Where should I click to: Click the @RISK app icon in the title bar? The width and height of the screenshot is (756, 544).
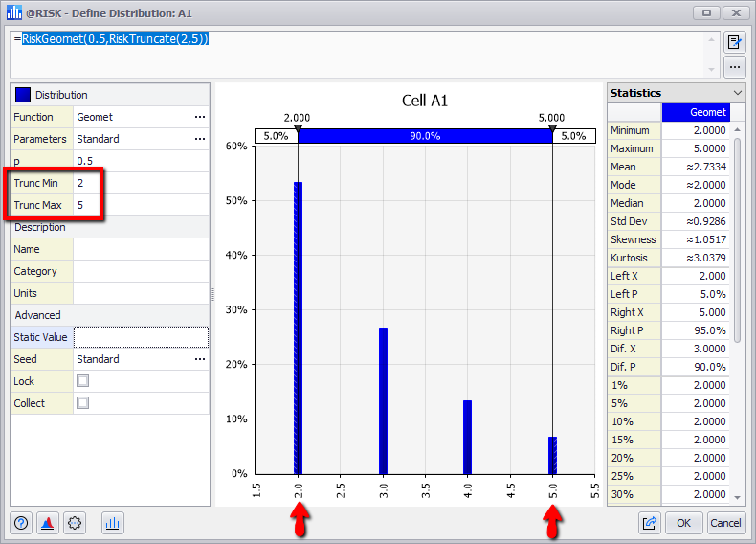(14, 12)
